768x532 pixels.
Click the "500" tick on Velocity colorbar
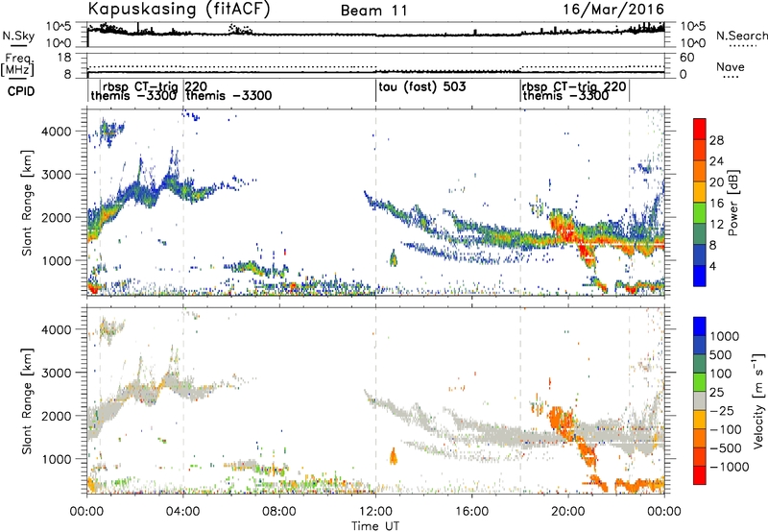point(722,354)
